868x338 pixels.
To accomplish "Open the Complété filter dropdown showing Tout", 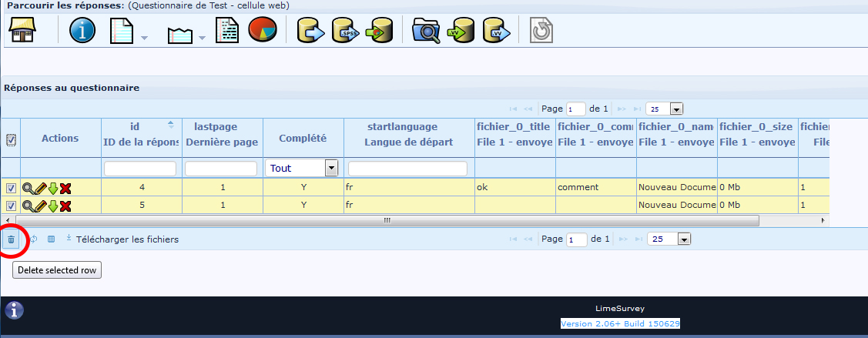I will pos(332,168).
